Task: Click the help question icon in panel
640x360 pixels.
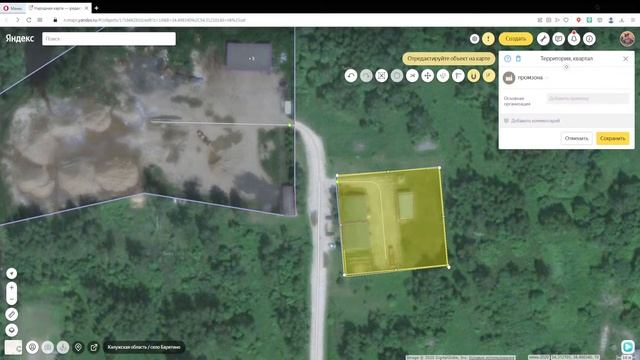Action: [507, 59]
